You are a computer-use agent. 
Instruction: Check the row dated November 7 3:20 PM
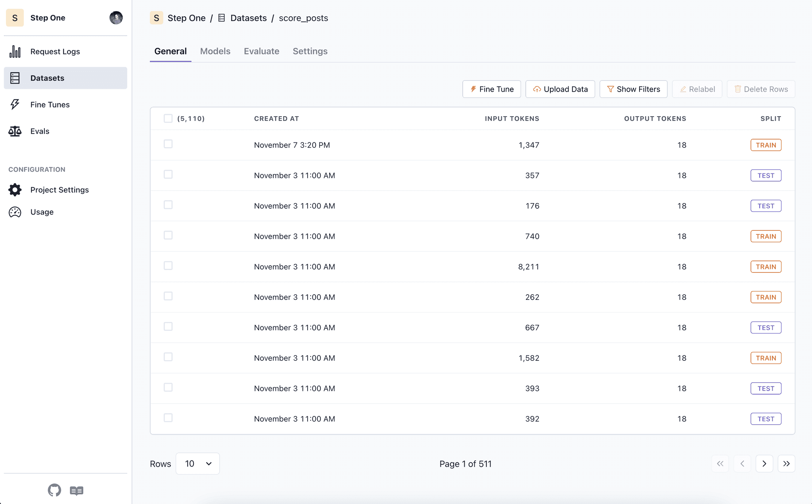pyautogui.click(x=168, y=144)
